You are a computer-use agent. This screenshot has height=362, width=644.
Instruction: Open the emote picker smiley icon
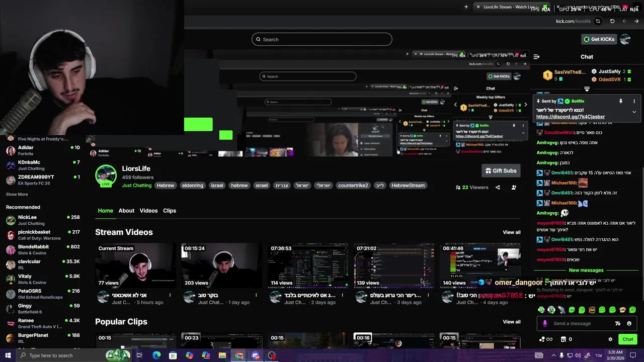629,323
